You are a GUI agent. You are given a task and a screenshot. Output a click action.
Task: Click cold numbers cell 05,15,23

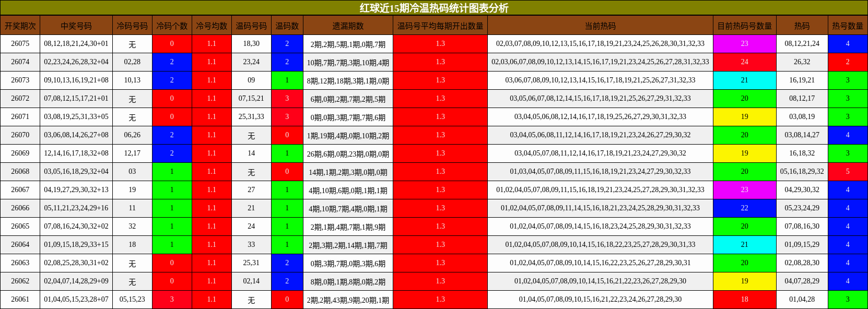(132, 300)
